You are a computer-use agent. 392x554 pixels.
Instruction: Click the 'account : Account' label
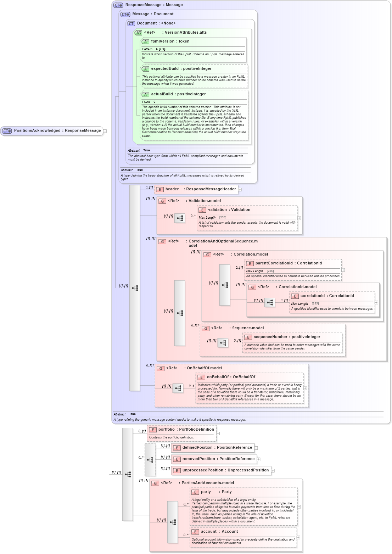(x=219, y=532)
